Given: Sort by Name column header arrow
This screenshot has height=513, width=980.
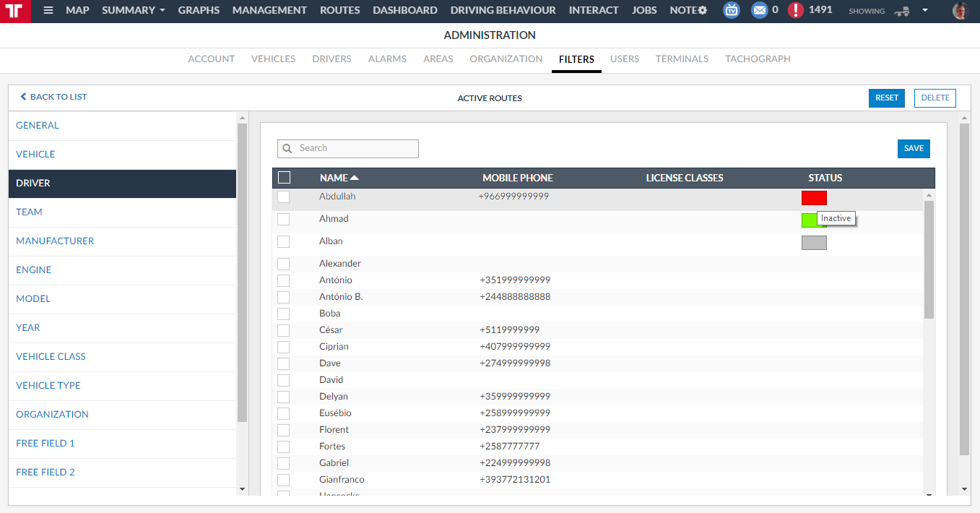Looking at the screenshot, I should (354, 178).
